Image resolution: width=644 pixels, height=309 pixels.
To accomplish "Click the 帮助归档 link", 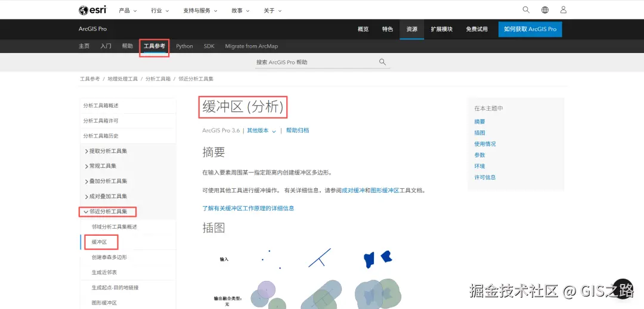I will 298,130.
